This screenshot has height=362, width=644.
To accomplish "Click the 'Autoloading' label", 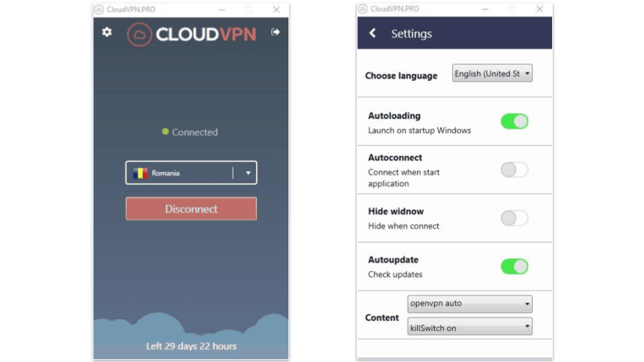I will pyautogui.click(x=394, y=116).
